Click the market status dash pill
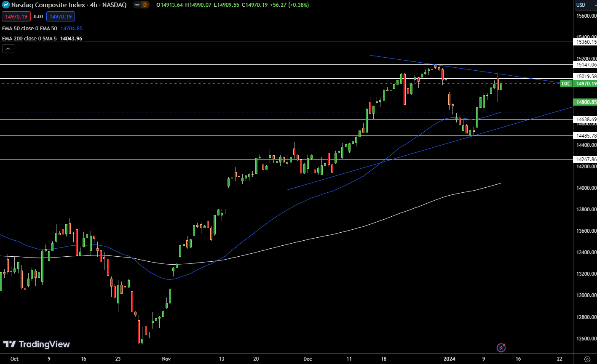 pos(137,5)
